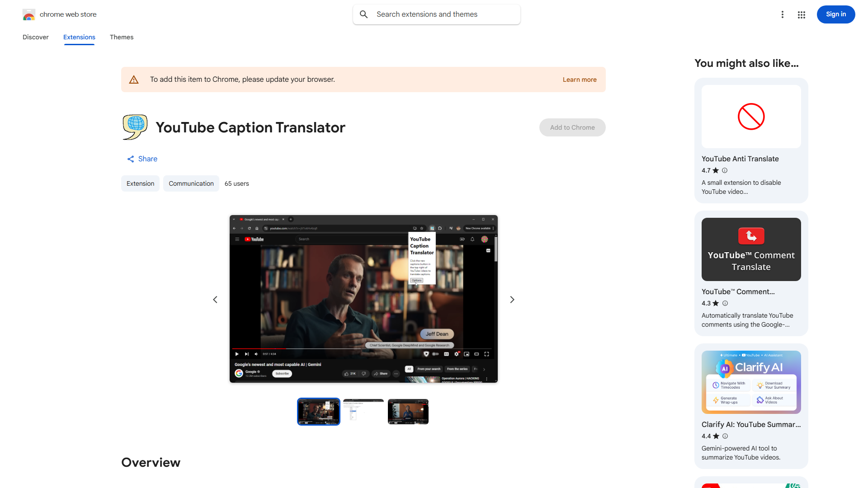Open the Communication category tag

191,183
